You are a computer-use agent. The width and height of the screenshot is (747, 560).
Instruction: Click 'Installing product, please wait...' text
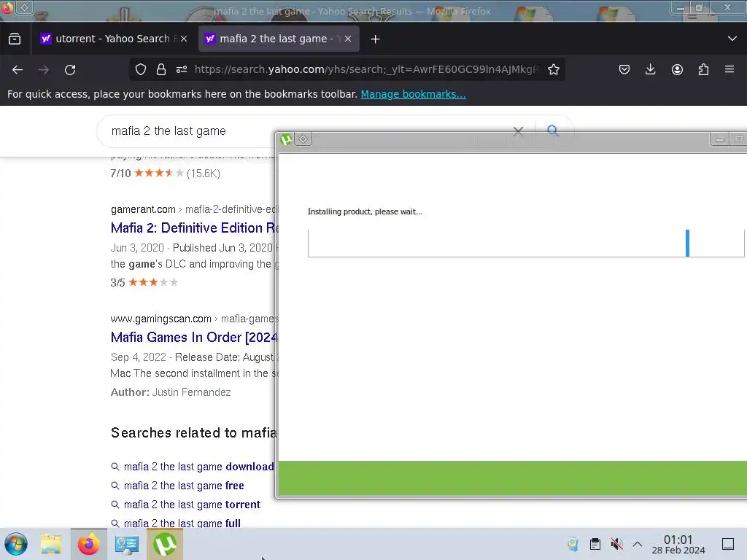click(365, 212)
